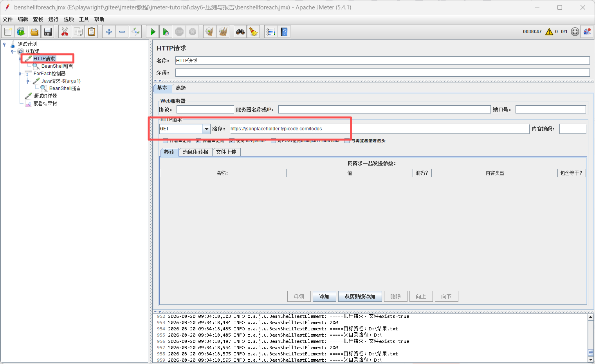Toggle the 跟随重定向 checkbox
Image resolution: width=595 pixels, height=364 pixels.
[x=198, y=141]
